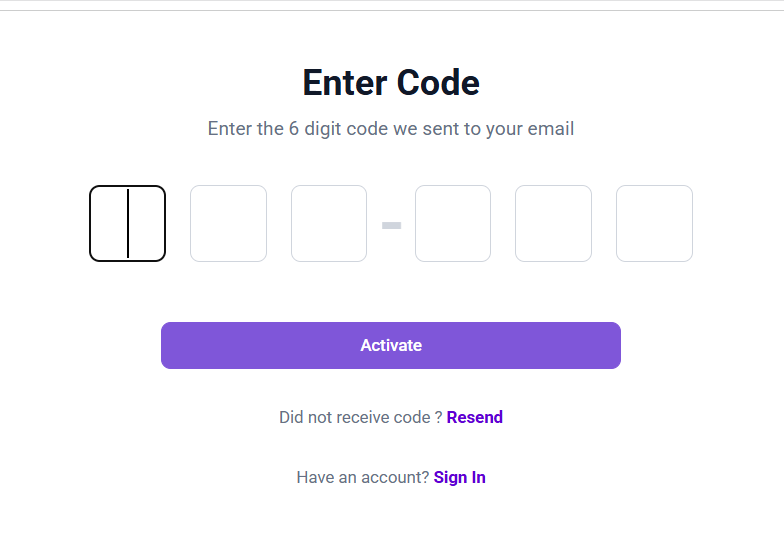Screen dimensions: 784x542
Task: Open the Sign In link
Action: 459,477
